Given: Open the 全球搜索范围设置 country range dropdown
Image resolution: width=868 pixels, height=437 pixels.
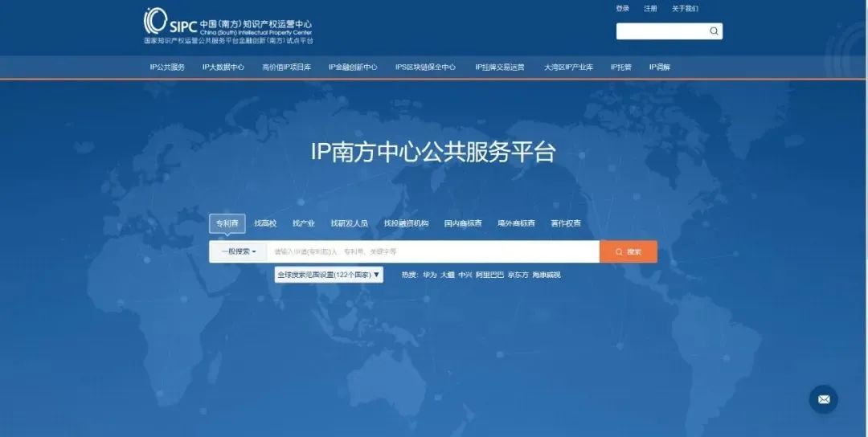Looking at the screenshot, I should 329,275.
